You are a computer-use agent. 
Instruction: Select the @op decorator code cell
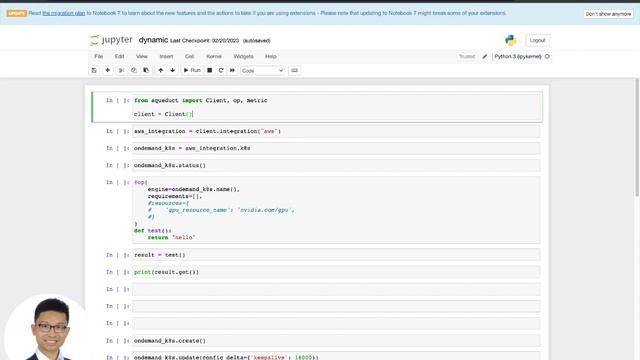pos(336,210)
